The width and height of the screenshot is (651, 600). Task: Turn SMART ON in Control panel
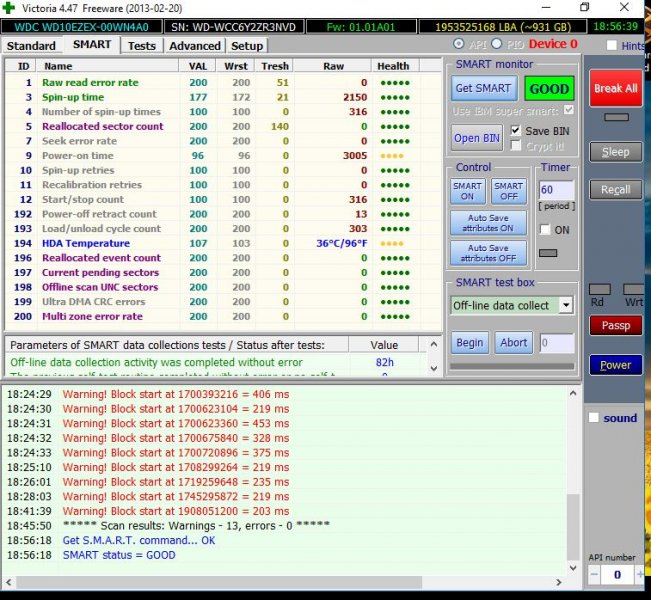pos(467,191)
